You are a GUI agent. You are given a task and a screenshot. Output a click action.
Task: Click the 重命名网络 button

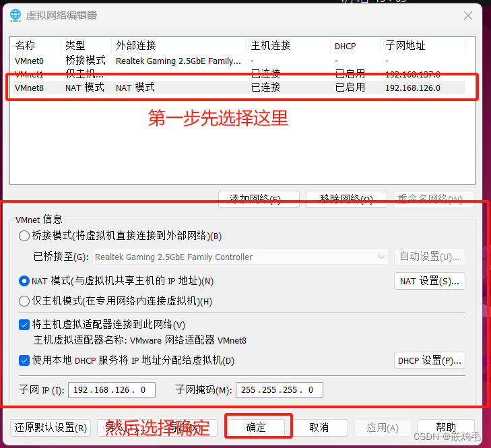(434, 199)
